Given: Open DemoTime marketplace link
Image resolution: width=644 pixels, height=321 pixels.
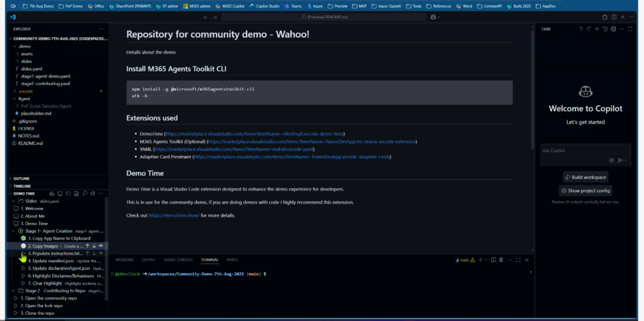Looking at the screenshot, I should 254,134.
